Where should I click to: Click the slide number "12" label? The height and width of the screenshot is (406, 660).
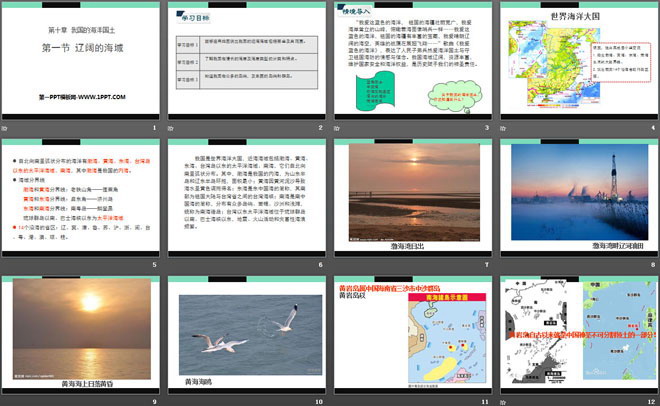[x=652, y=402]
